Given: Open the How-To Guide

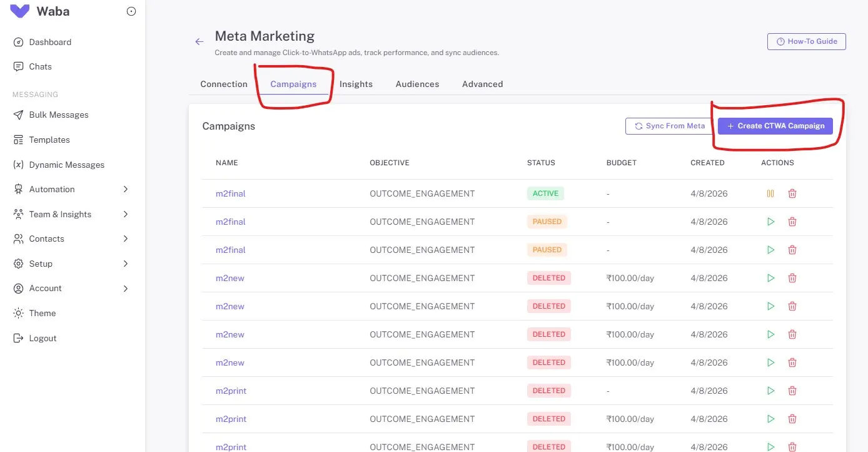Looking at the screenshot, I should (x=807, y=41).
